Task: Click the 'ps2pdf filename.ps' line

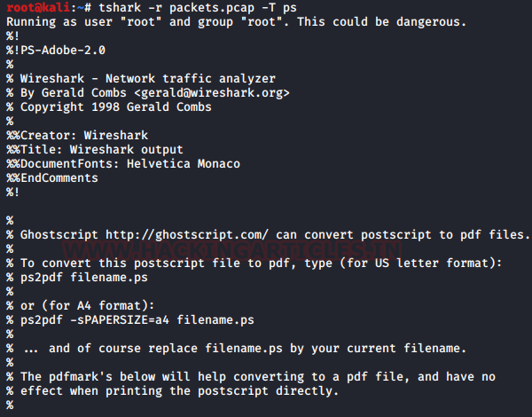Action: pyautogui.click(x=71, y=277)
